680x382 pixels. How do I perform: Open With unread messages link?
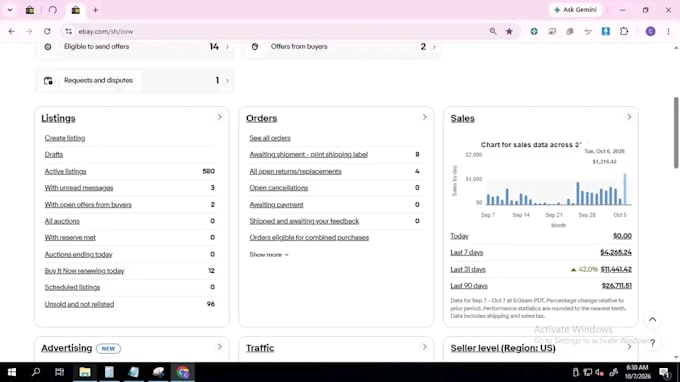point(79,188)
